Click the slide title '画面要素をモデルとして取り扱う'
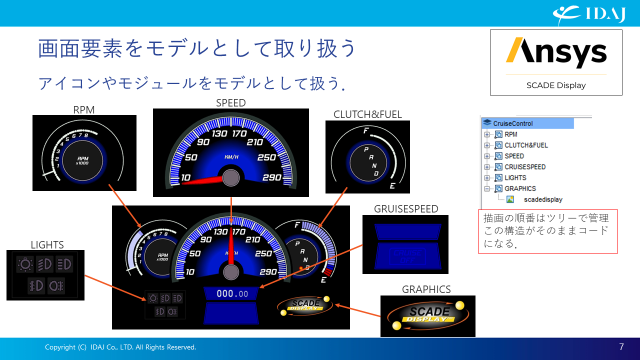The width and height of the screenshot is (640, 360). coord(197,48)
